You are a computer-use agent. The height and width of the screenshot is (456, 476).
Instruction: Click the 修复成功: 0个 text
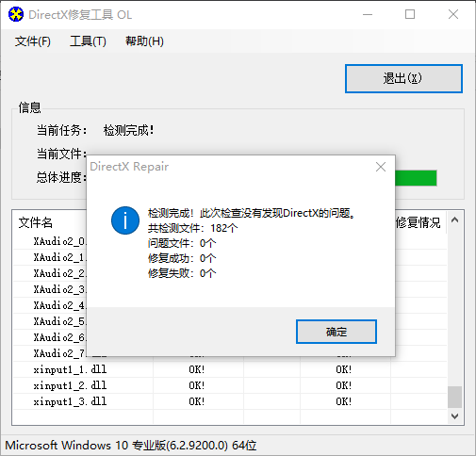coord(182,258)
